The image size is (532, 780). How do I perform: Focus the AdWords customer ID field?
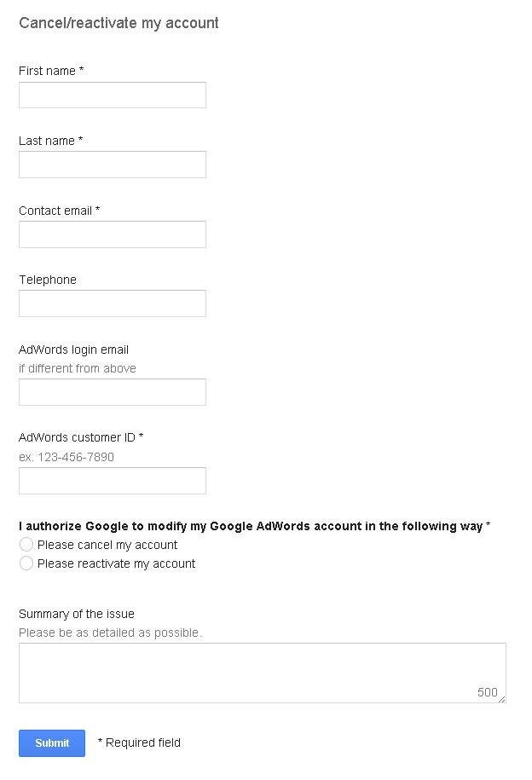point(113,481)
